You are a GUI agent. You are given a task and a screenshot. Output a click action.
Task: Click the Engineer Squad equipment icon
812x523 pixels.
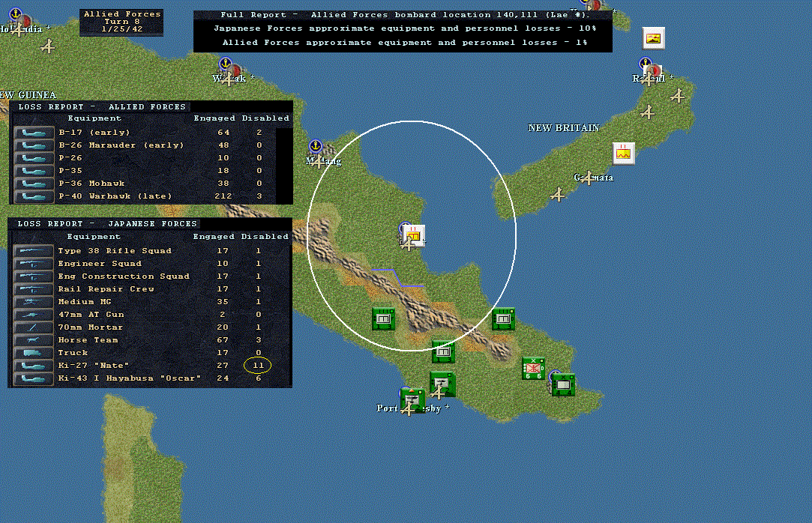(x=33, y=264)
